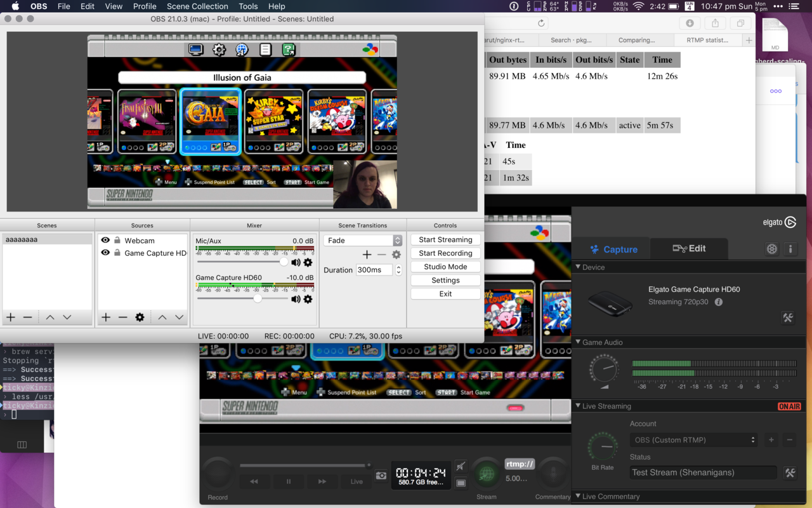Toggle visibility of Game Capture HD60 source
Screen dimensions: 812x508
point(105,253)
